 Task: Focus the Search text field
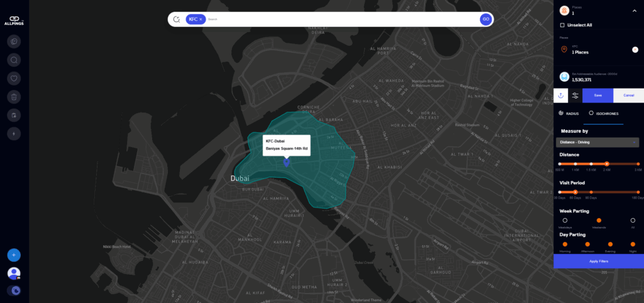tap(341, 19)
